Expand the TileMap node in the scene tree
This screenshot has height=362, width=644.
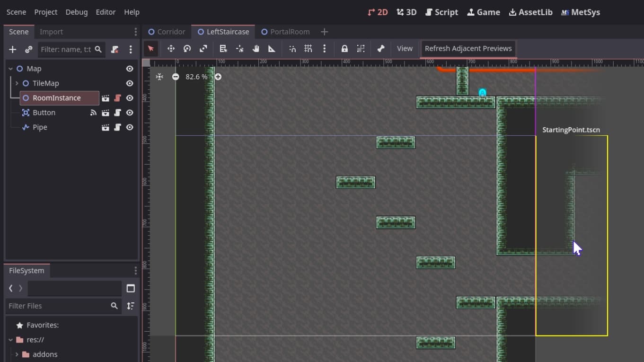tap(17, 83)
